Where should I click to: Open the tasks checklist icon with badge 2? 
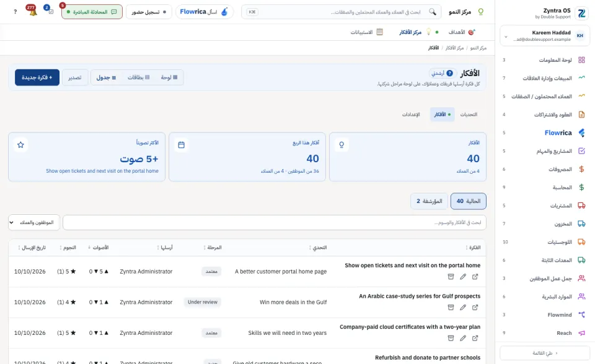(x=50, y=11)
